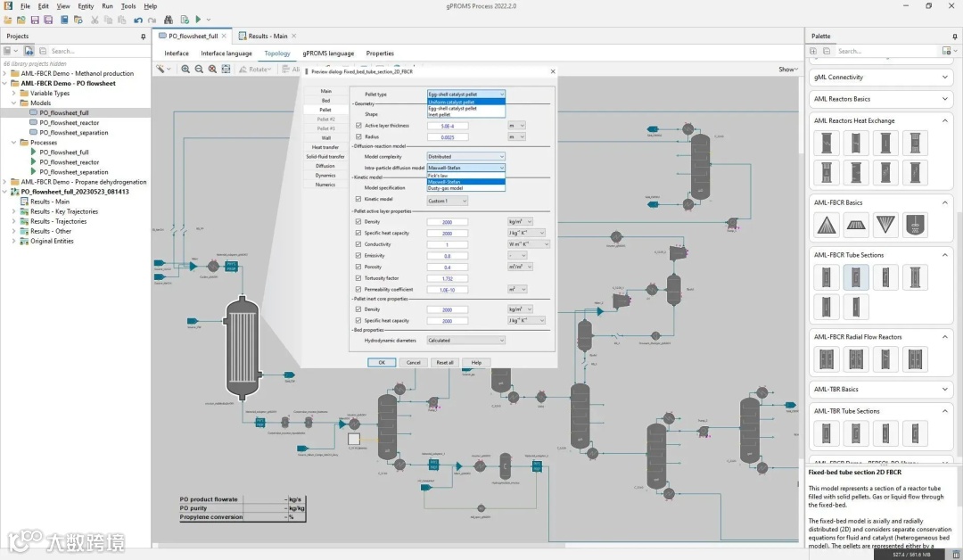
Task: Click OK in the preview dialog
Action: coord(382,362)
